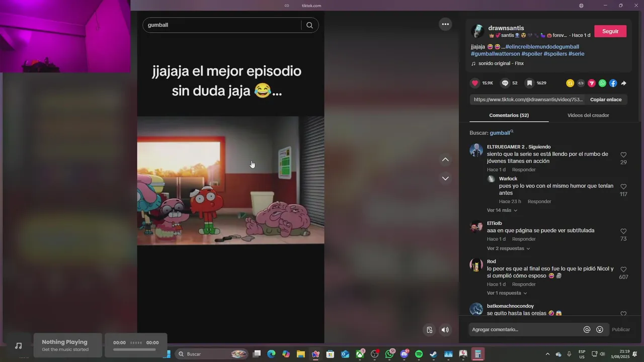Click the Copiar enlace button
The width and height of the screenshot is (644, 362).
(x=606, y=100)
